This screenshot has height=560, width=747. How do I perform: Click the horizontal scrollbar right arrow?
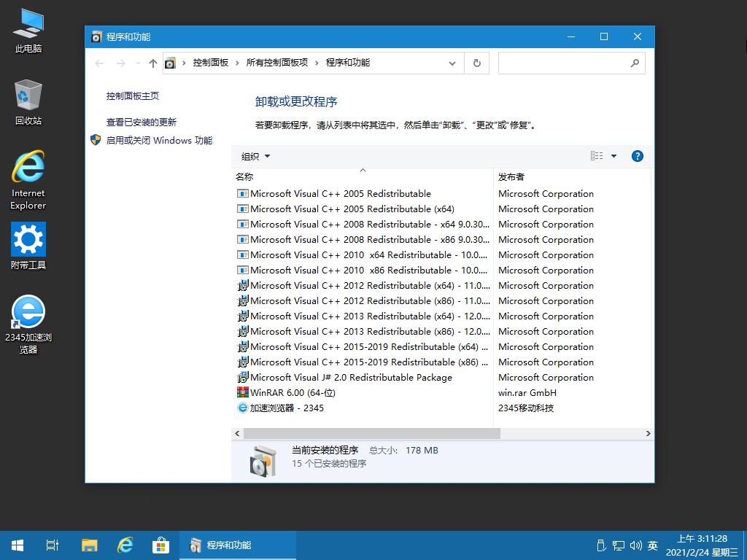pyautogui.click(x=648, y=433)
